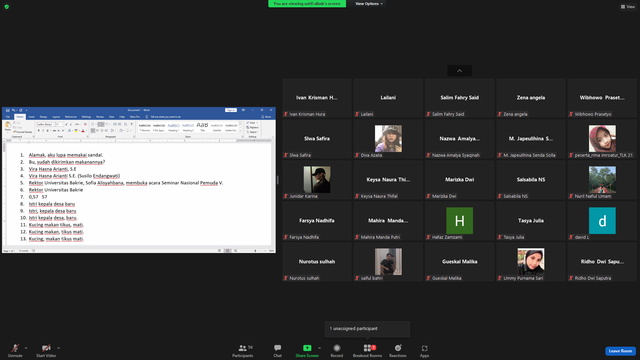640x360 pixels.
Task: Select Diva Azalia's video tile
Action: click(x=388, y=139)
